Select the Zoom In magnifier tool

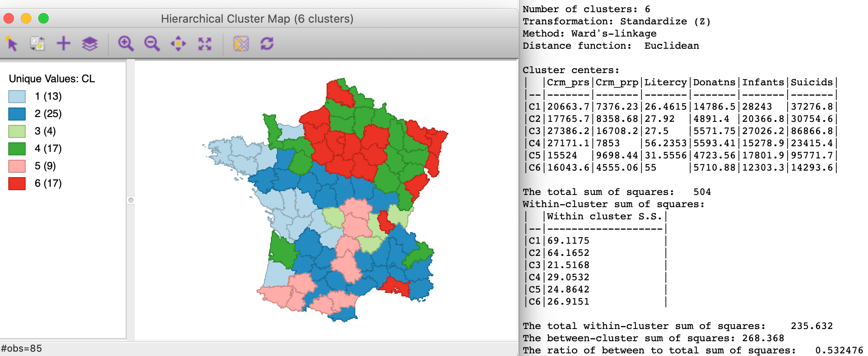[126, 44]
